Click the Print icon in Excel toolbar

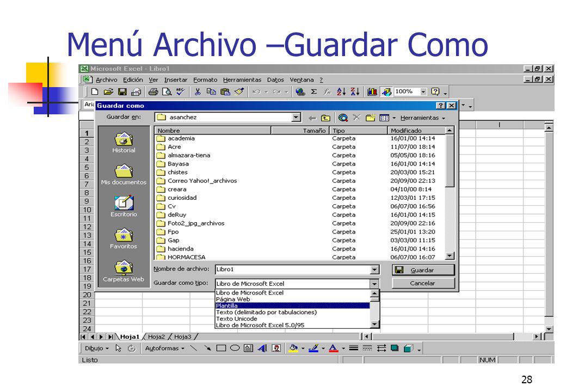[x=153, y=91]
